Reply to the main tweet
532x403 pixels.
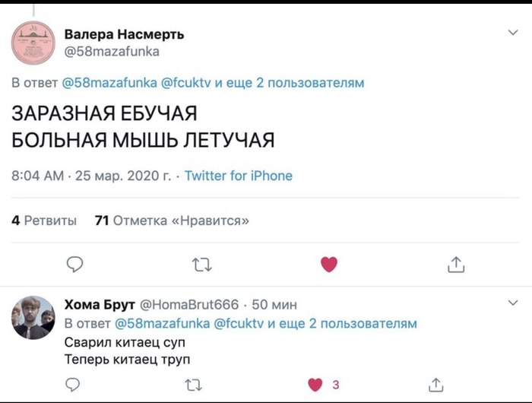tap(74, 264)
